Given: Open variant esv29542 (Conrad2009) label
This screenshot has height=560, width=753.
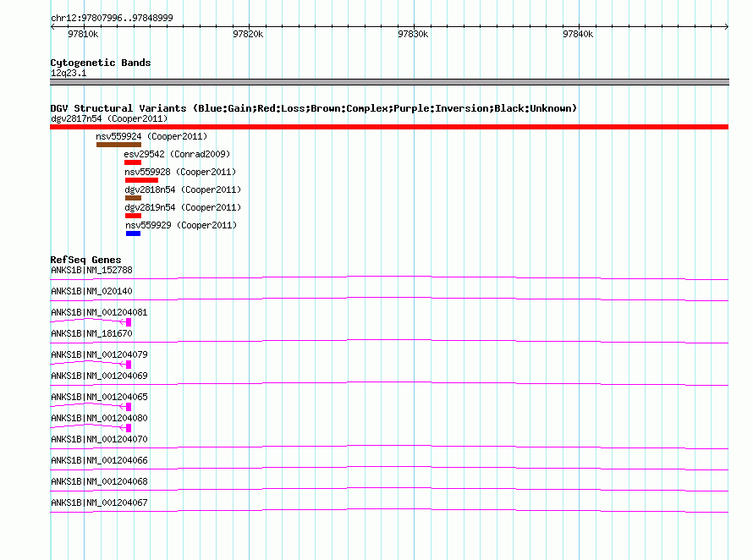Looking at the screenshot, I should 177,154.
